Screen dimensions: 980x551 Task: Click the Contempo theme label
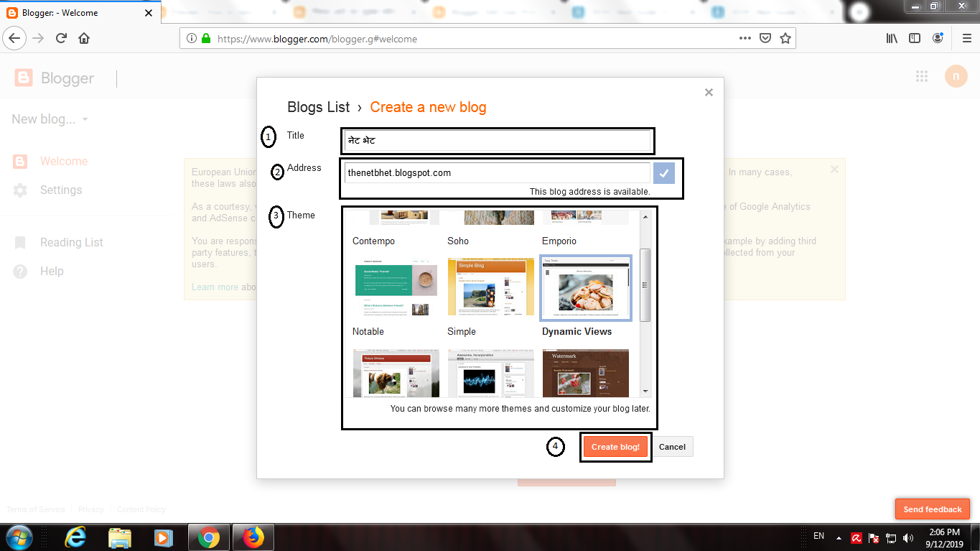click(373, 241)
